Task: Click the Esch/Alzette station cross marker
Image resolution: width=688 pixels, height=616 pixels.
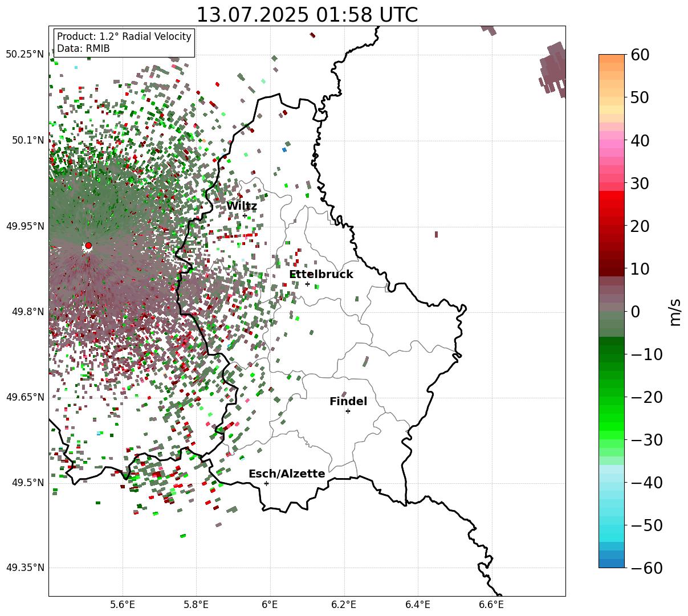Action: tap(266, 483)
